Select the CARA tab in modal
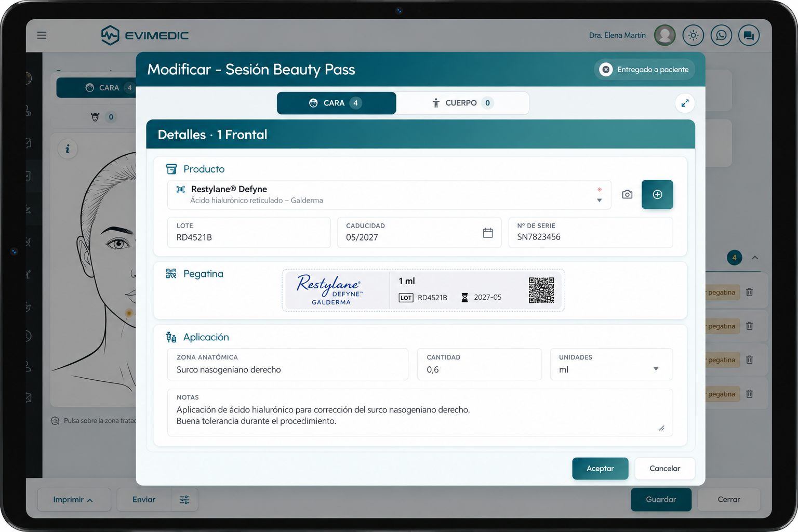 coord(336,103)
